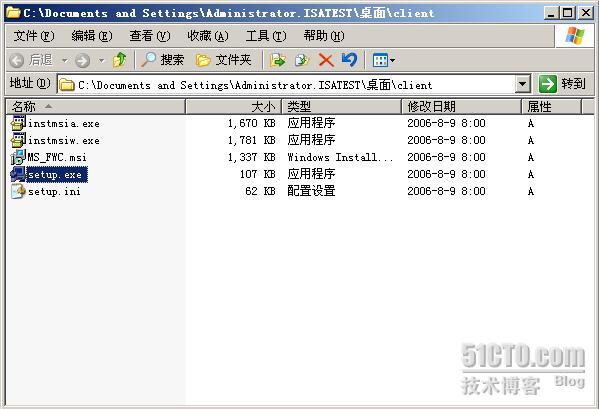Screen dimensions: 599x409
Task: Select setup.exe file icon
Action: coord(18,174)
